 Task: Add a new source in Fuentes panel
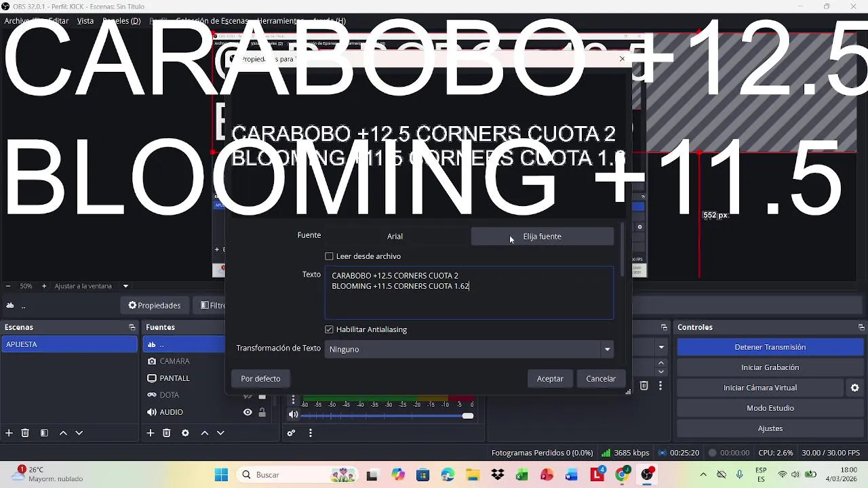tap(151, 433)
